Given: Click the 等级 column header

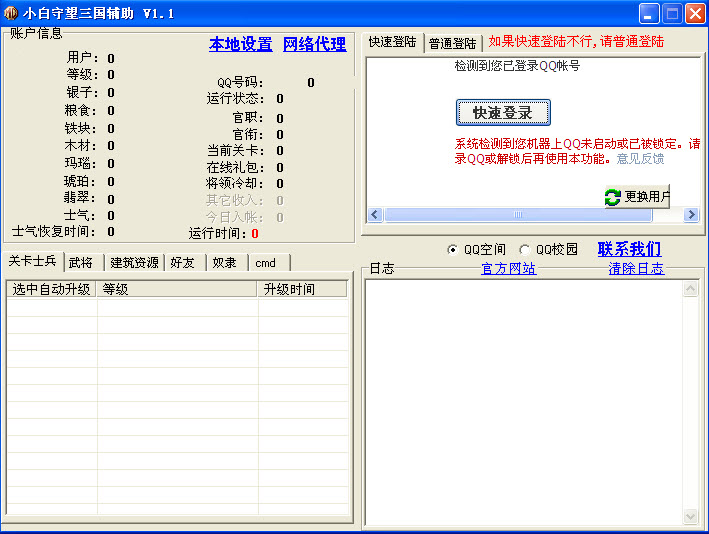Looking at the screenshot, I should point(177,289).
